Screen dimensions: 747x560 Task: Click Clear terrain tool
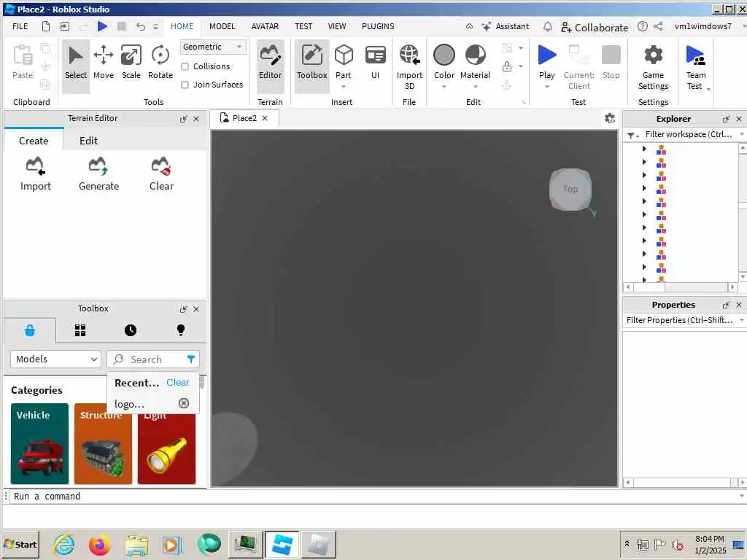(x=161, y=174)
